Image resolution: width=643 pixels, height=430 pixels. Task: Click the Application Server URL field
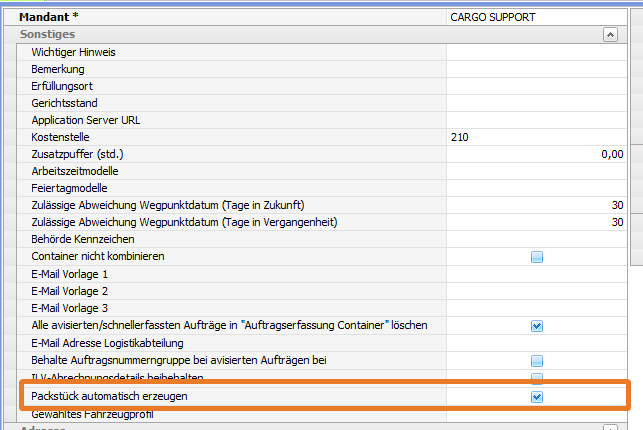(536, 120)
